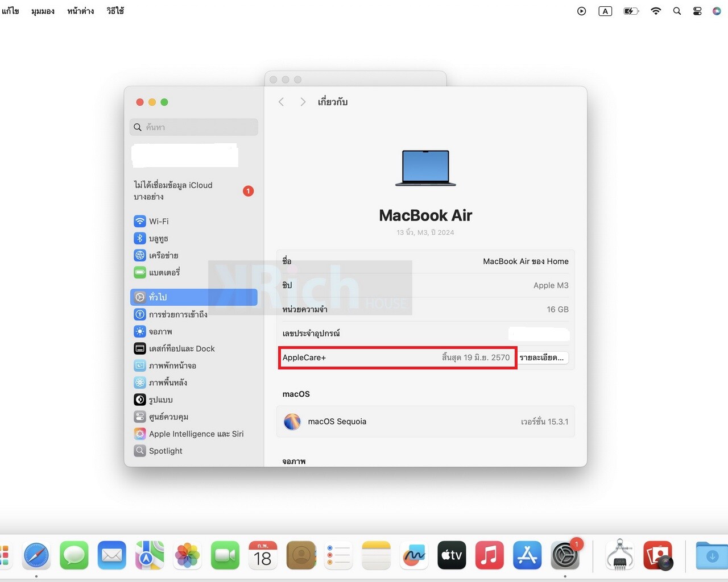Click the 'Apple M3' chip value

pos(551,285)
